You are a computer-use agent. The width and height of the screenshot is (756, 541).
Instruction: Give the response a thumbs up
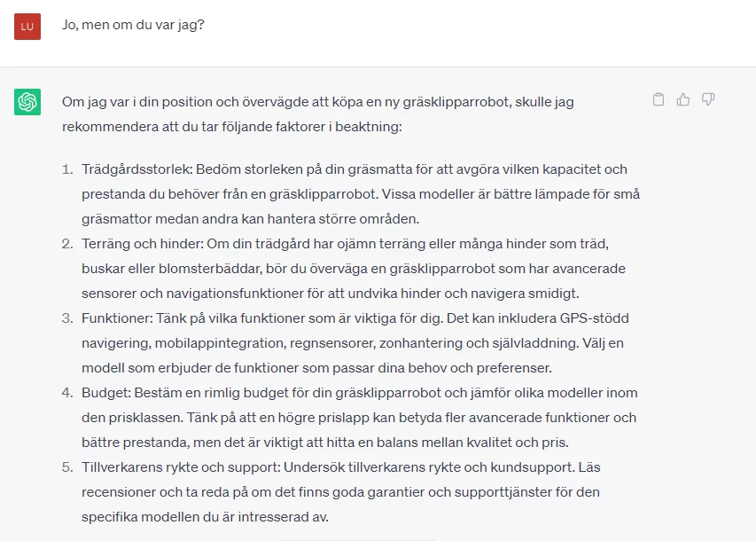(683, 99)
